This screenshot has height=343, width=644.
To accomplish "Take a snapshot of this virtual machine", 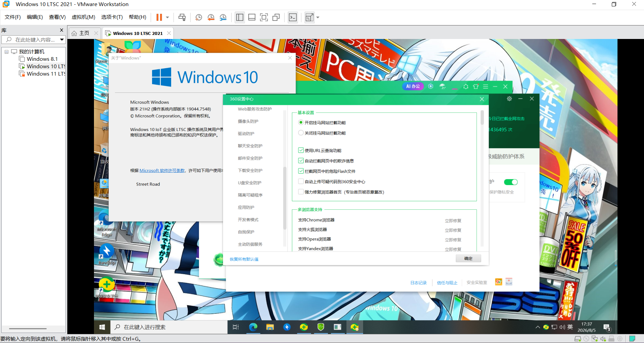I will click(x=199, y=17).
